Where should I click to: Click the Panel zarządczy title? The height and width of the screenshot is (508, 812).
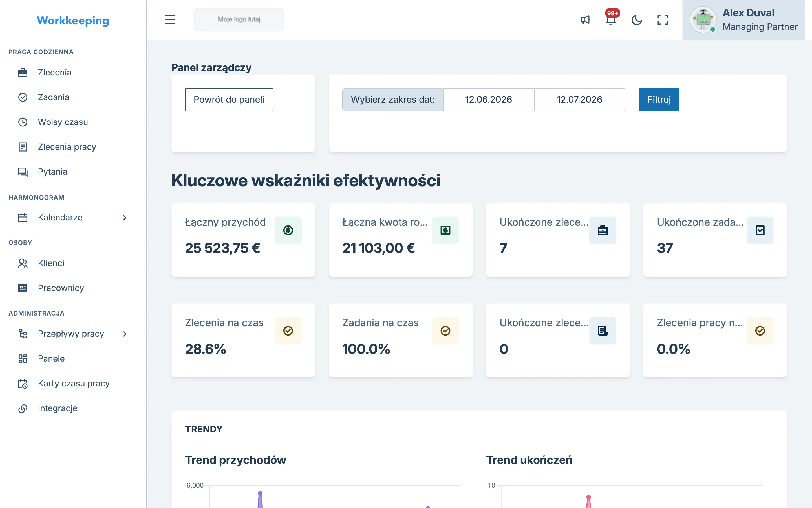211,67
